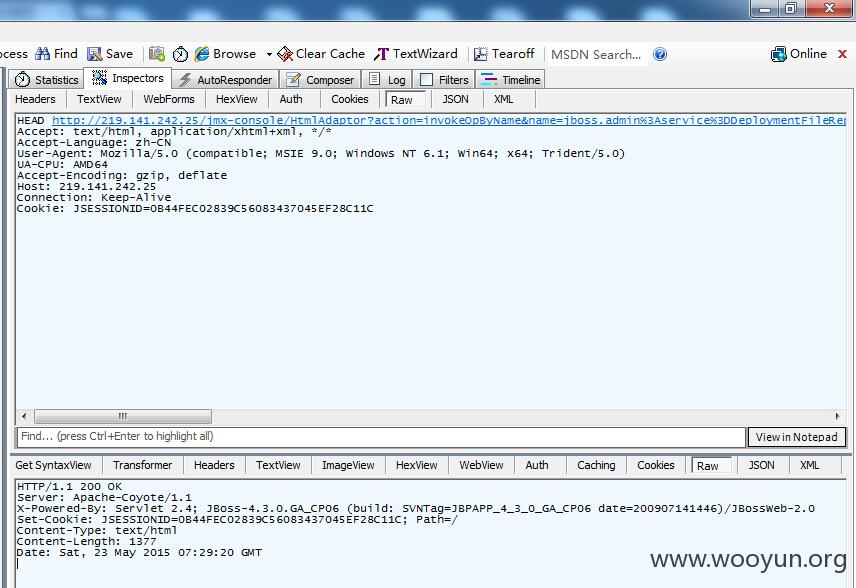Click the jmx-console HtmlAdaptor URL link
The width and height of the screenshot is (856, 588).
(x=449, y=120)
